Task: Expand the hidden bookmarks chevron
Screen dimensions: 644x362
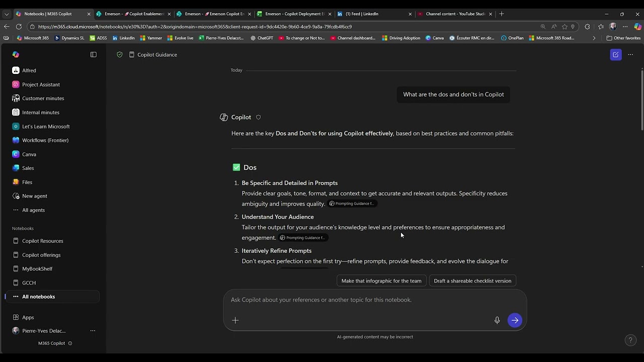Action: tap(594, 38)
